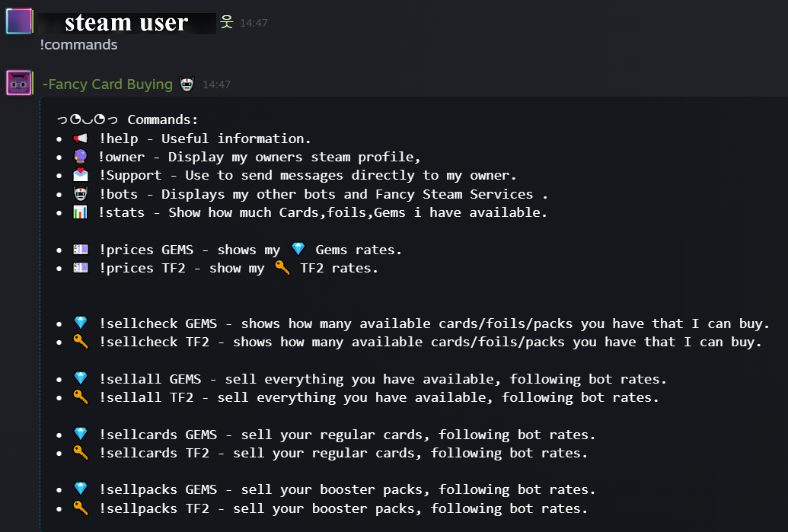Click the key icon beside !sellall TF2

point(81,397)
